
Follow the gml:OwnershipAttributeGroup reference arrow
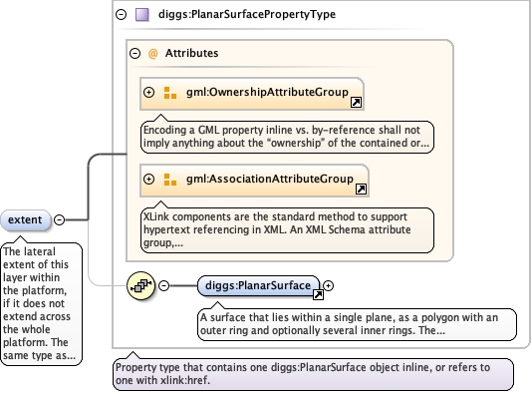tap(357, 102)
